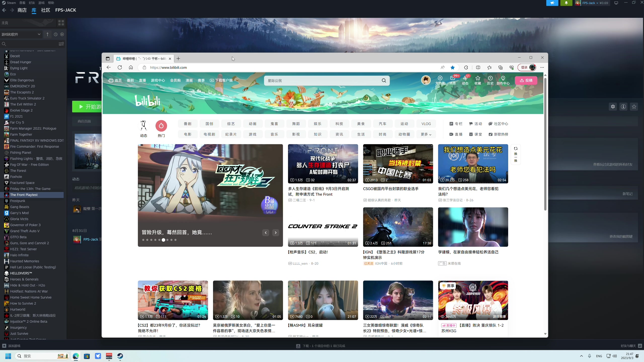The height and width of the screenshot is (362, 644).
Task: Open volume control in system tray
Action: [615, 356]
